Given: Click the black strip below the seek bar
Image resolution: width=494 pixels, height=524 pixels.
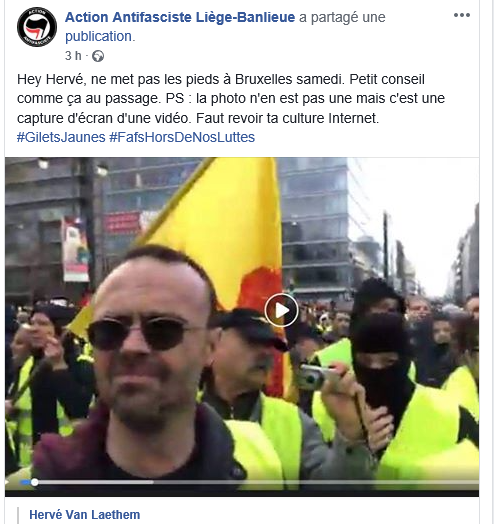Looking at the screenshot, I should tap(242, 493).
